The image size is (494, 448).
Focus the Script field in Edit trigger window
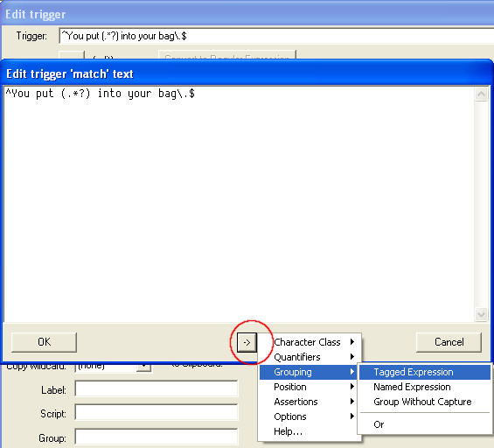coord(157,412)
